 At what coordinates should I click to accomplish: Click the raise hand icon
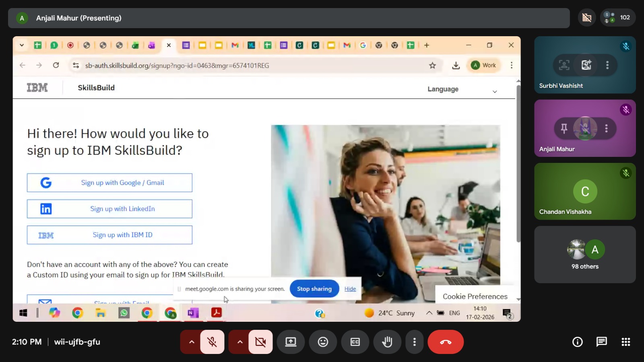click(387, 342)
